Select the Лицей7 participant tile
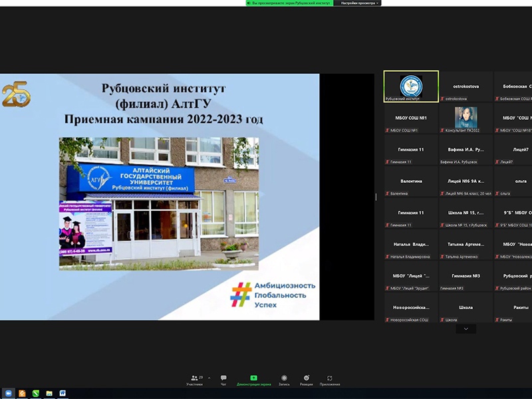 [513, 150]
